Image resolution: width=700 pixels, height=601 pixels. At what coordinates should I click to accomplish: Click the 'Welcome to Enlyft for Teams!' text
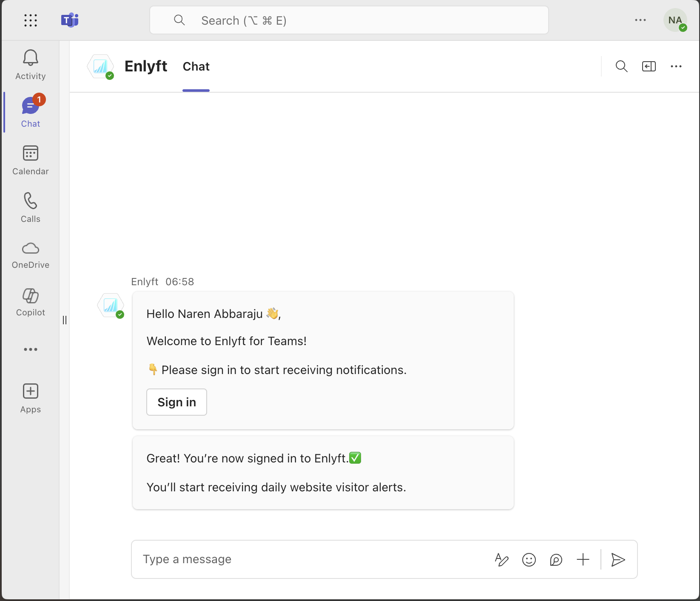pyautogui.click(x=227, y=341)
